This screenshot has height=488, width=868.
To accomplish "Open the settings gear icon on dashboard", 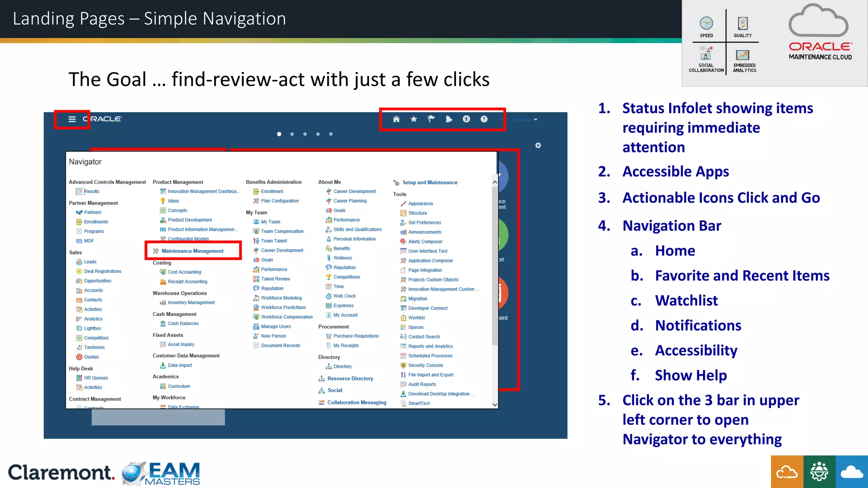I will click(x=538, y=145).
